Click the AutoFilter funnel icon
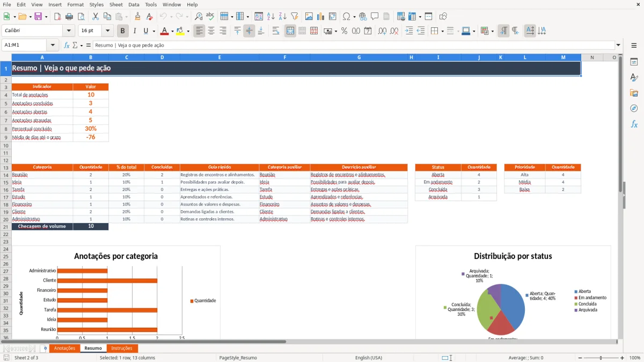The width and height of the screenshot is (644, 362). point(294,17)
